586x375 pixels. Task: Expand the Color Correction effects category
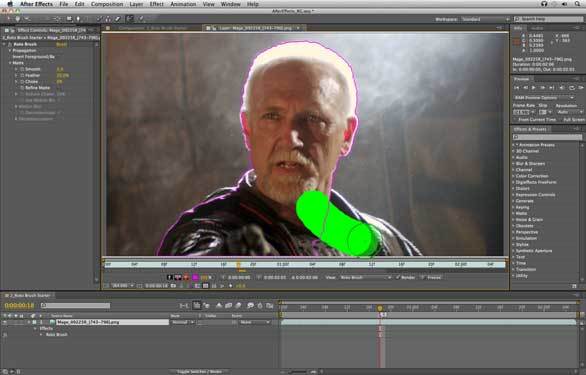(531, 176)
